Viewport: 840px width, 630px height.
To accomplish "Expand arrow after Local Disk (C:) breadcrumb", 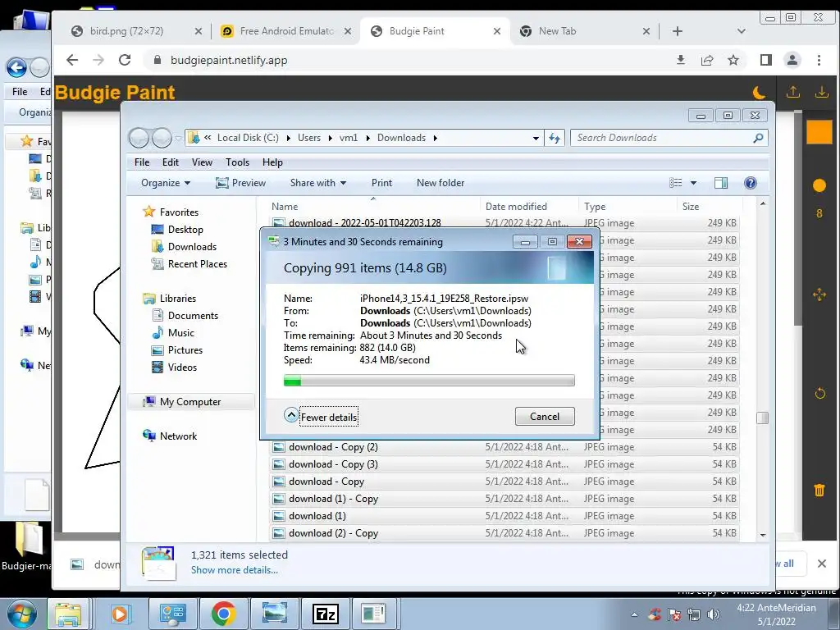I will (x=288, y=138).
